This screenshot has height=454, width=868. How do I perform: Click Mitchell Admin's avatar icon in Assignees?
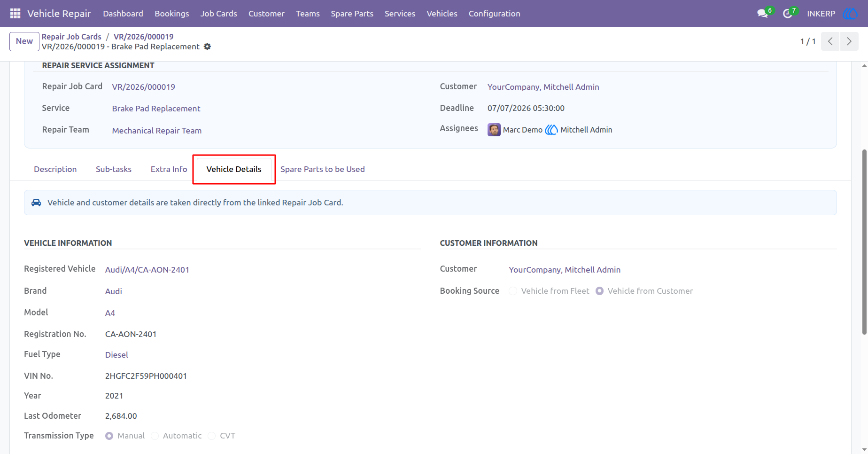click(551, 130)
